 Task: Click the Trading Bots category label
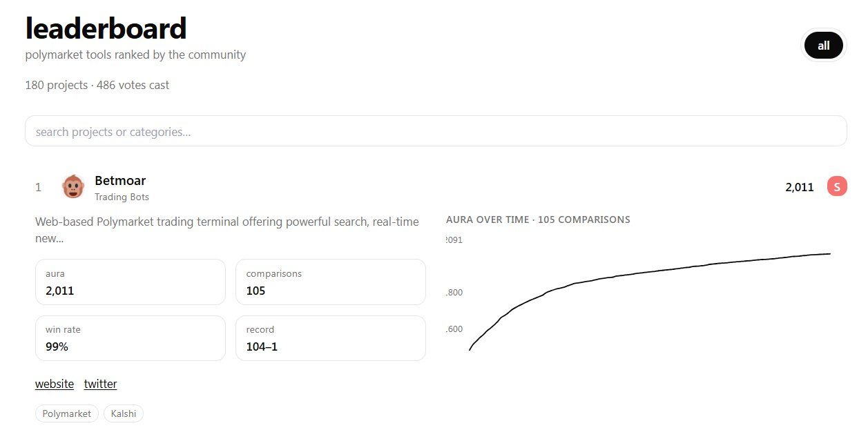pos(122,197)
